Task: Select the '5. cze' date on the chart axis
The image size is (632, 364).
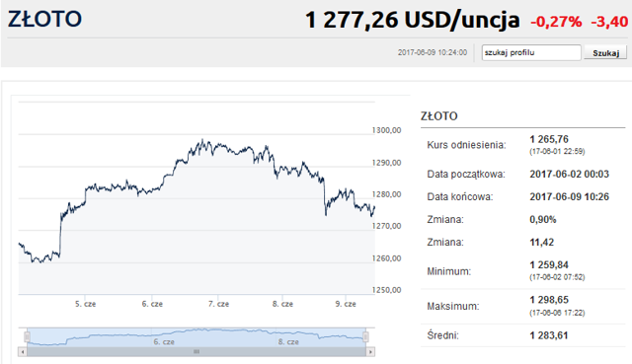Action: click(86, 304)
